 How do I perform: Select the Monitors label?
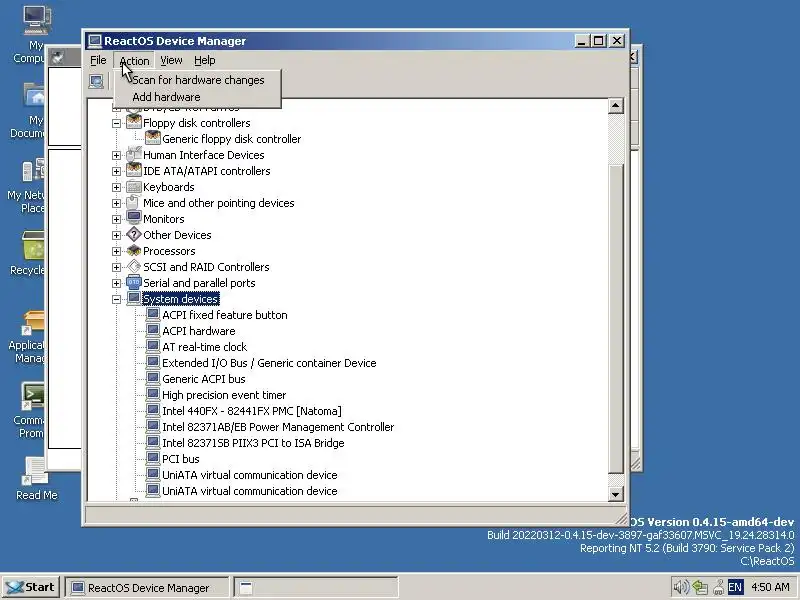pyautogui.click(x=163, y=219)
